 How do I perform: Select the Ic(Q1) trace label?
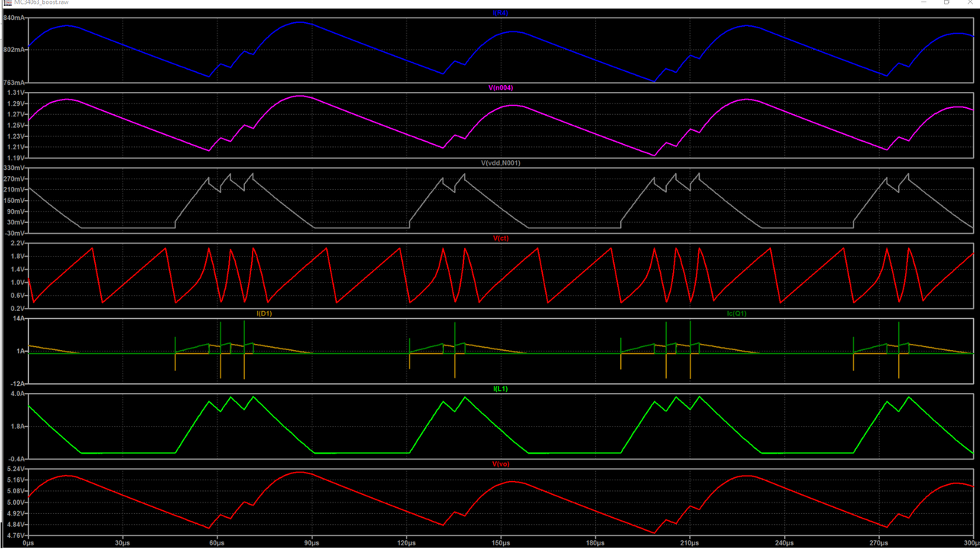point(737,313)
